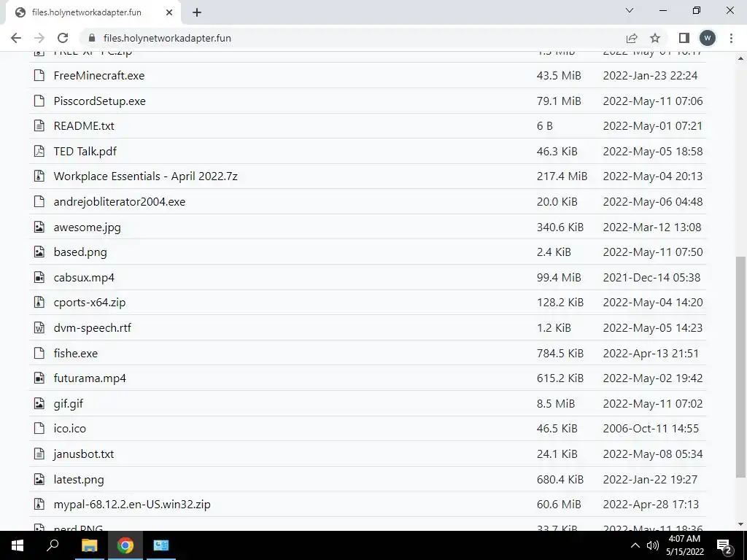The width and height of the screenshot is (747, 560).
Task: Close the files.holynetworkadapter.fun tab
Action: click(x=169, y=12)
